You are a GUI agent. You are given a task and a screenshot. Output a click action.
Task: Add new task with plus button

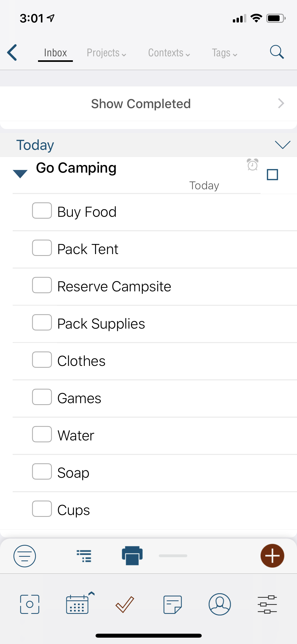(272, 555)
